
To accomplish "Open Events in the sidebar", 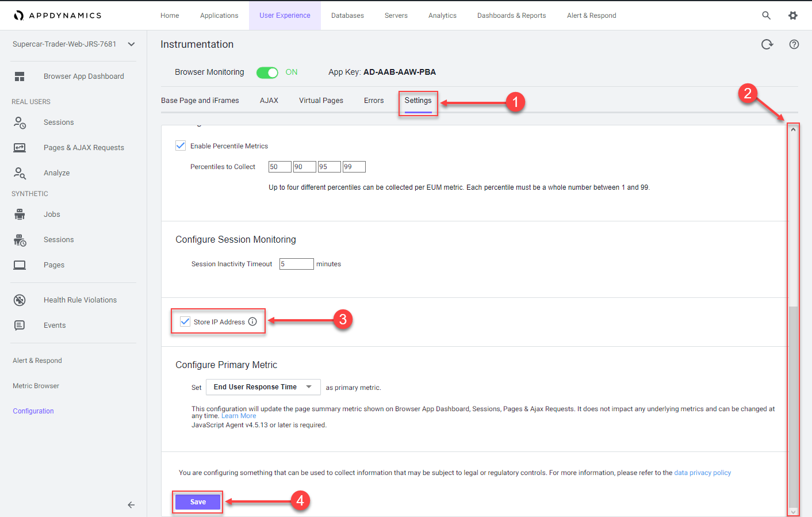I will pyautogui.click(x=55, y=325).
